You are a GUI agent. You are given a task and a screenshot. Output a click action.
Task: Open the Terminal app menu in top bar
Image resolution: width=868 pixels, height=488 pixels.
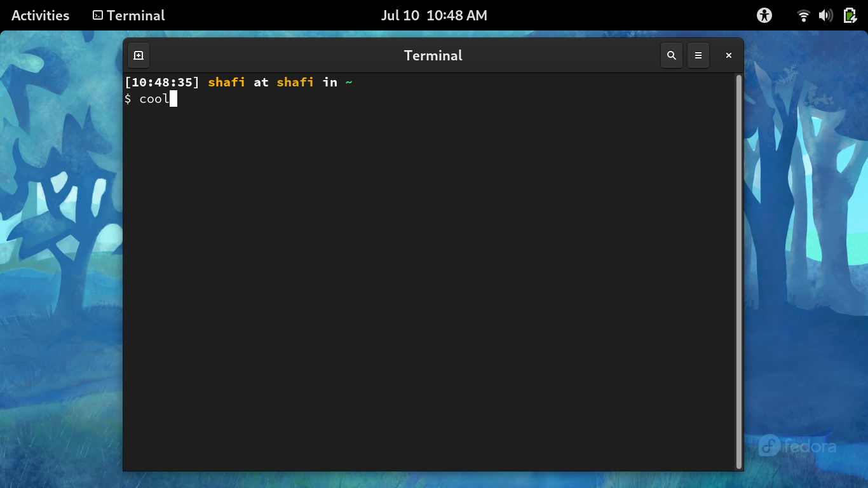pos(129,15)
